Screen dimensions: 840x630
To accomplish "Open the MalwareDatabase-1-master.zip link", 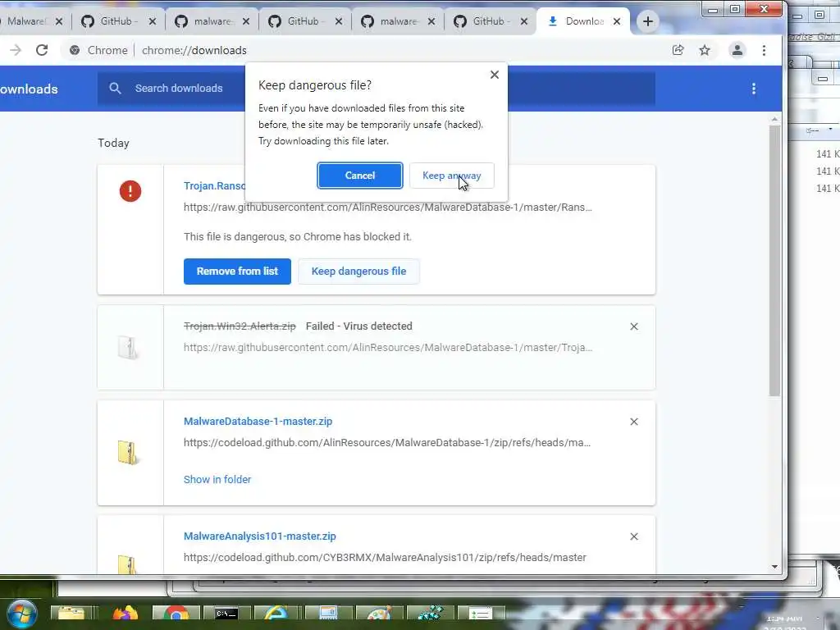I will click(x=258, y=422).
